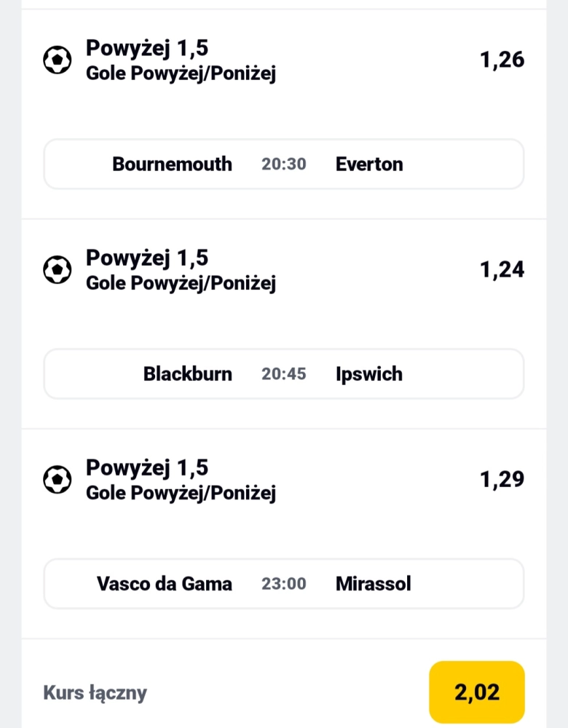Click the 20:30 kickoff time

point(284,165)
